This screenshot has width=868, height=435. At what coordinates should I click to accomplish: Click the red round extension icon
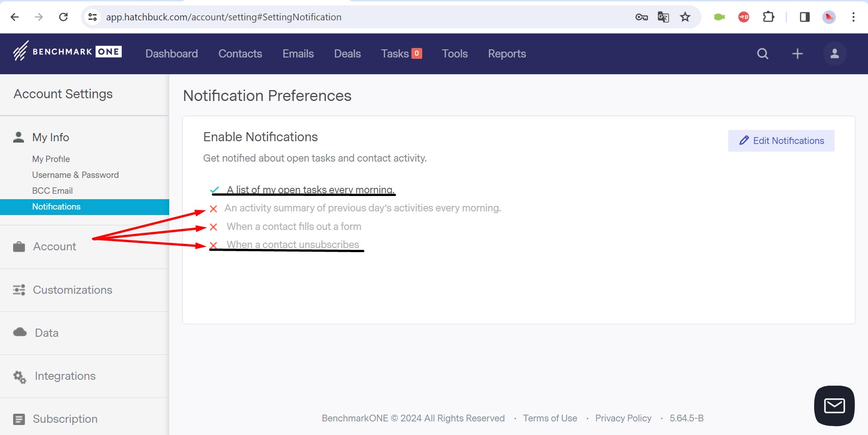pyautogui.click(x=744, y=17)
